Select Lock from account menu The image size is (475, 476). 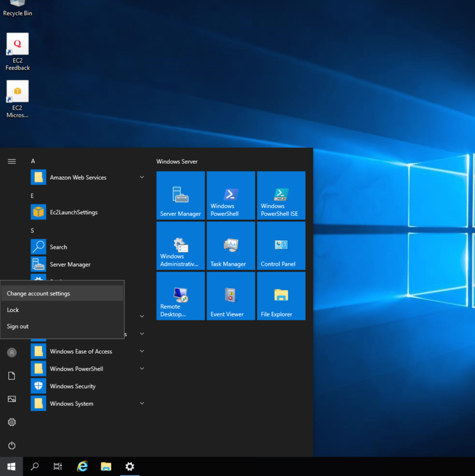(62, 310)
